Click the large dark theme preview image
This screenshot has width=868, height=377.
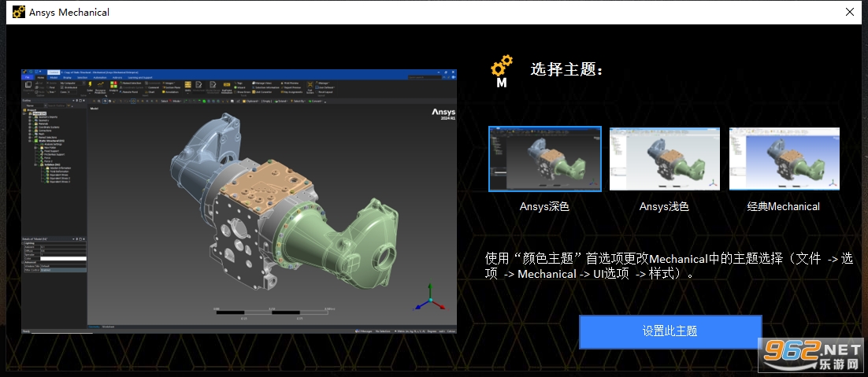[239, 201]
